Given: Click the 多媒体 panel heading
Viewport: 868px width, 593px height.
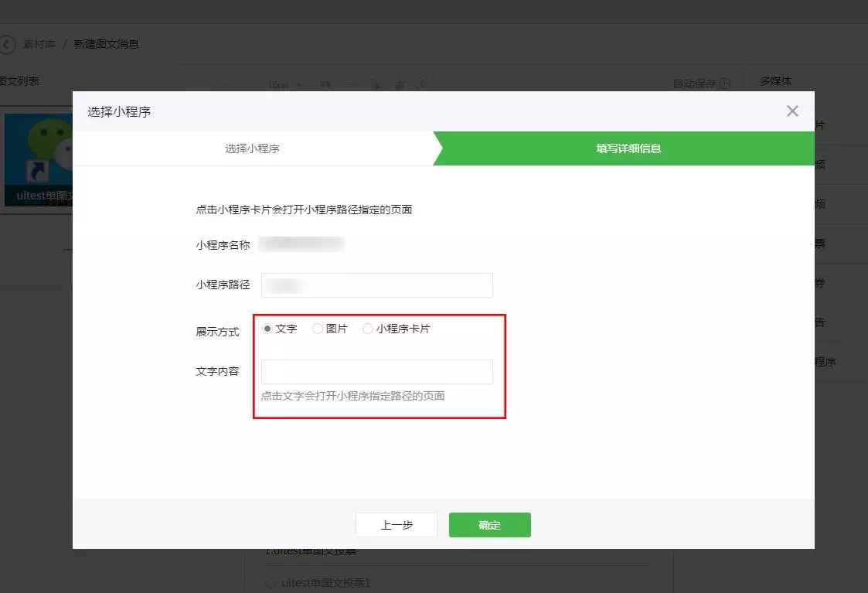Looking at the screenshot, I should [775, 81].
